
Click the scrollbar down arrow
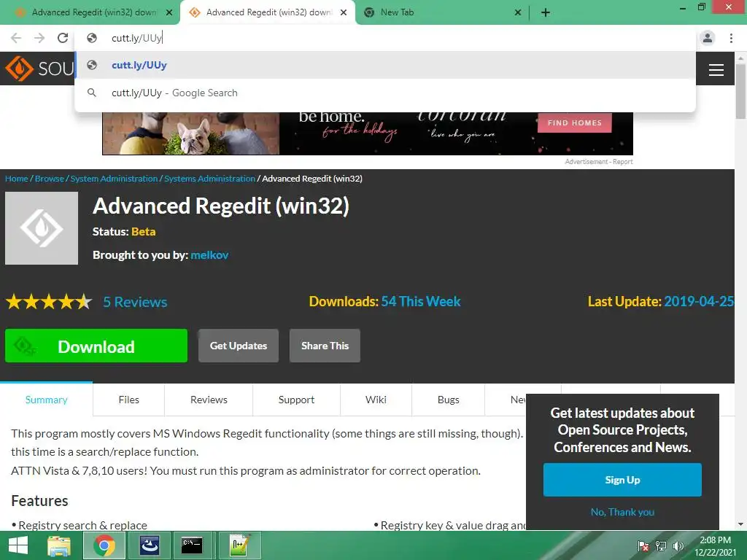[740, 524]
